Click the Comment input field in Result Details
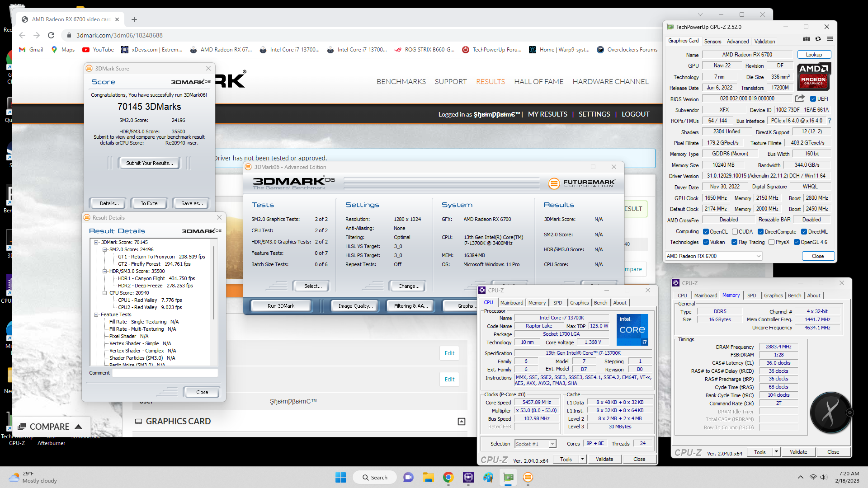868x488 pixels. point(165,373)
